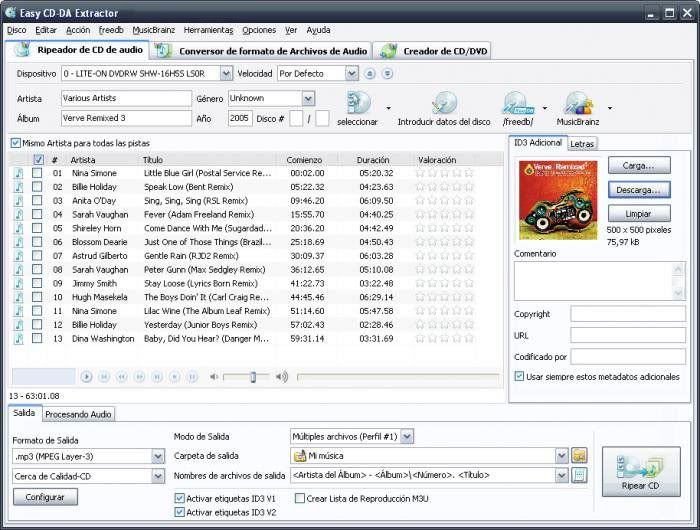Click the playback position seek bar
The height and width of the screenshot is (530, 700).
tap(398, 377)
